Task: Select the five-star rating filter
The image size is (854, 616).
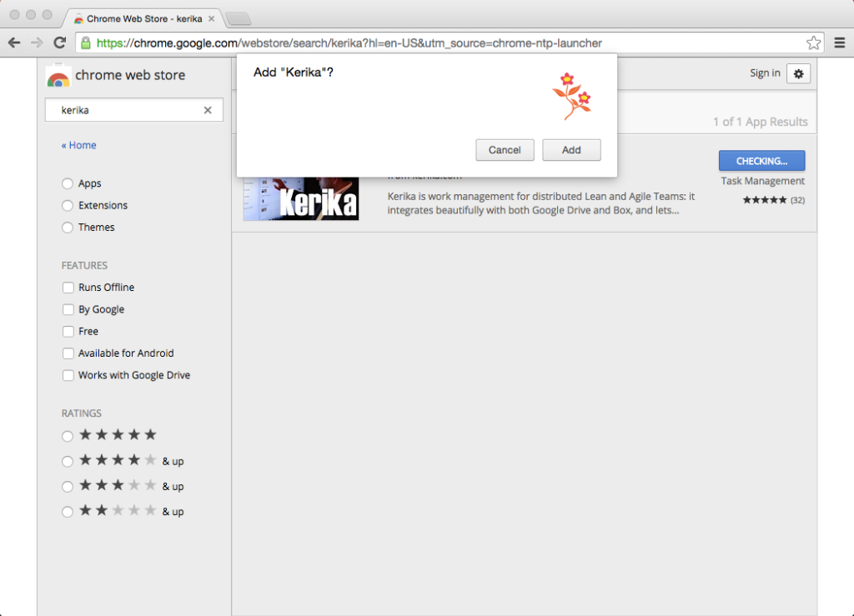Action: [68, 436]
